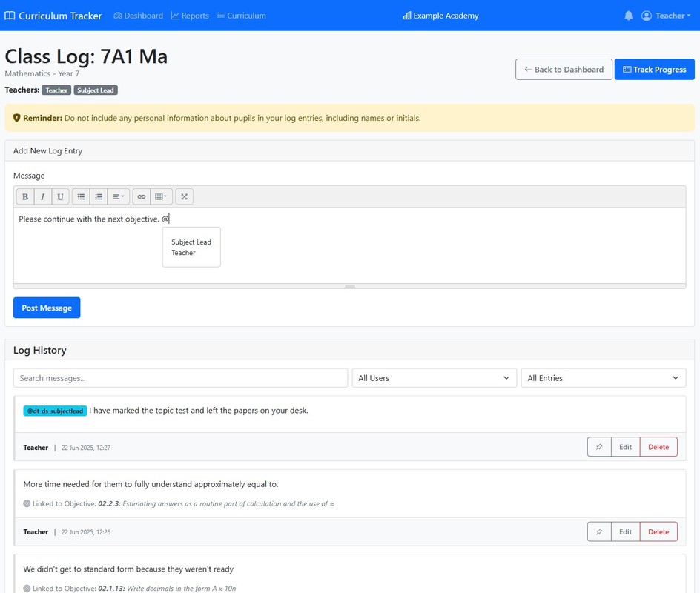The width and height of the screenshot is (700, 593).
Task: Open the Reports nav item
Action: pyautogui.click(x=190, y=16)
